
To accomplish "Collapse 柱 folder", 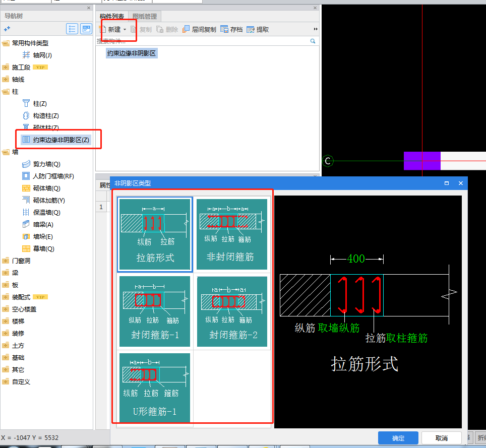I will (6, 91).
